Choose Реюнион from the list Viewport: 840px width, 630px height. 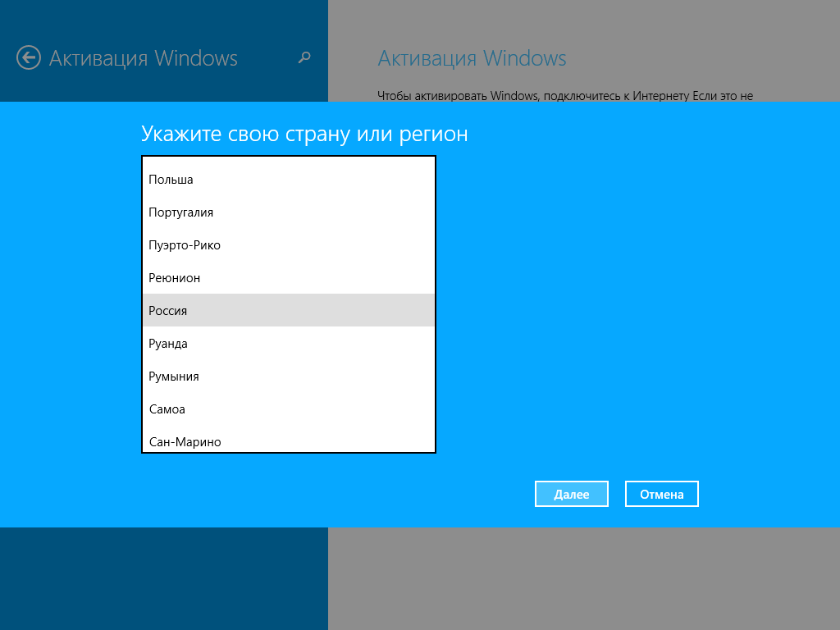click(289, 277)
